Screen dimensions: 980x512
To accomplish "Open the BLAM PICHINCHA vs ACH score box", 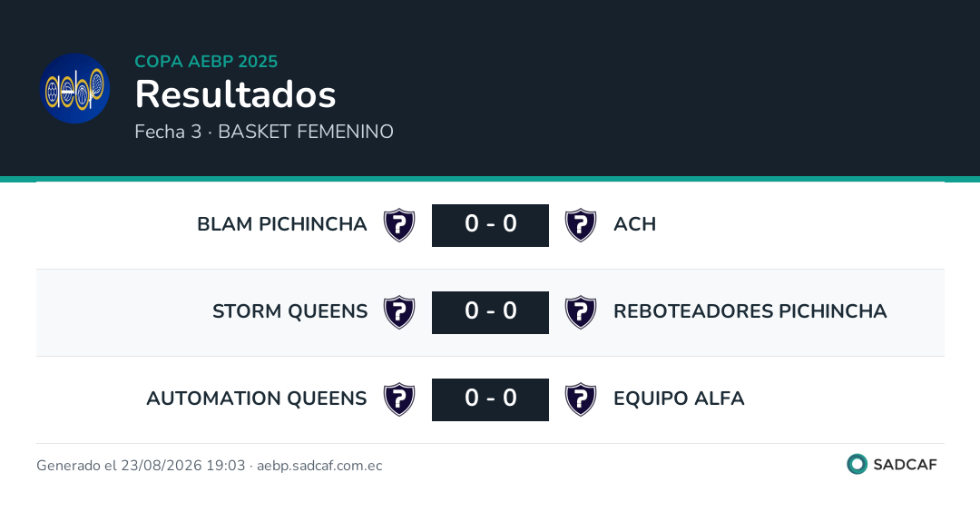I will (491, 225).
